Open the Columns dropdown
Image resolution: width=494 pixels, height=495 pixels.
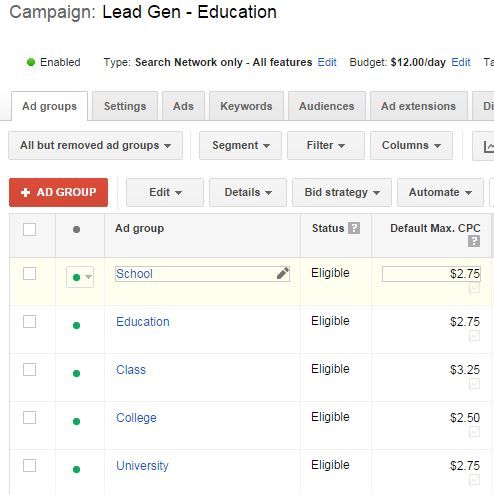(x=411, y=145)
